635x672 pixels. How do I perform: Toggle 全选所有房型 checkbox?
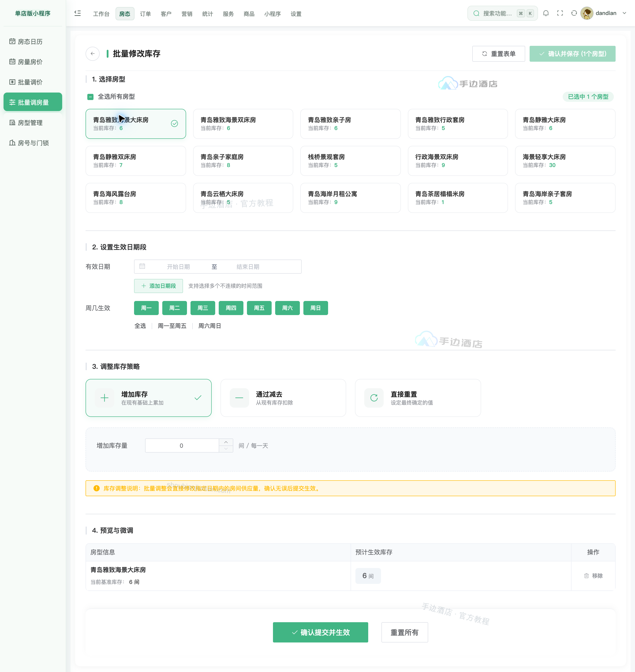coord(90,97)
